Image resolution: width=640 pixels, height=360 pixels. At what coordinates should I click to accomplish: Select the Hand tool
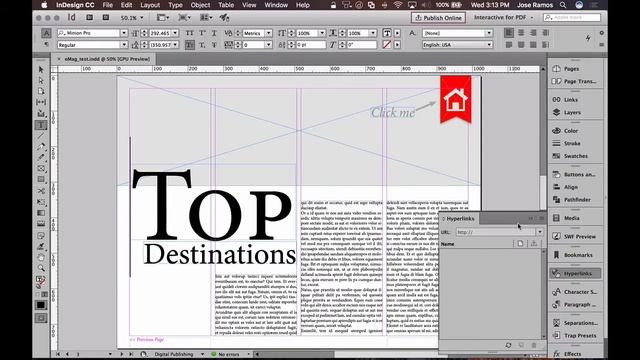(x=41, y=258)
